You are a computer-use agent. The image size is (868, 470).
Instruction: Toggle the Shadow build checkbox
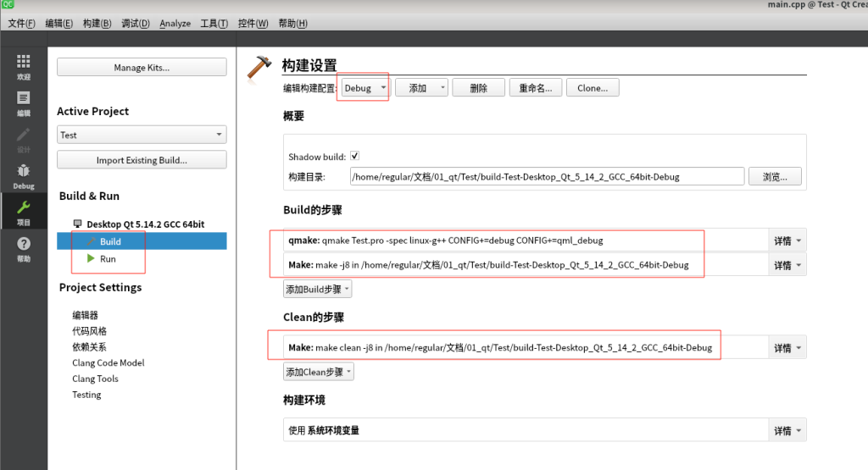pyautogui.click(x=354, y=157)
